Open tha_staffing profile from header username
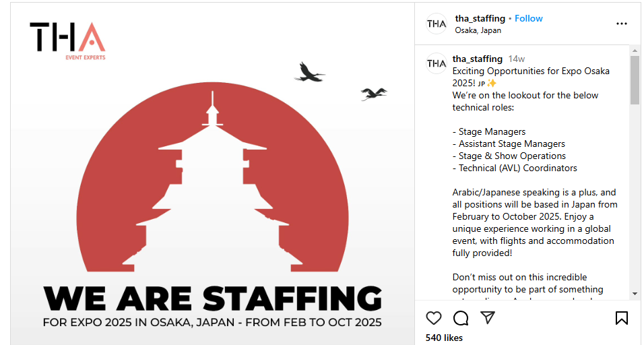This screenshot has width=644, height=345. coord(479,18)
